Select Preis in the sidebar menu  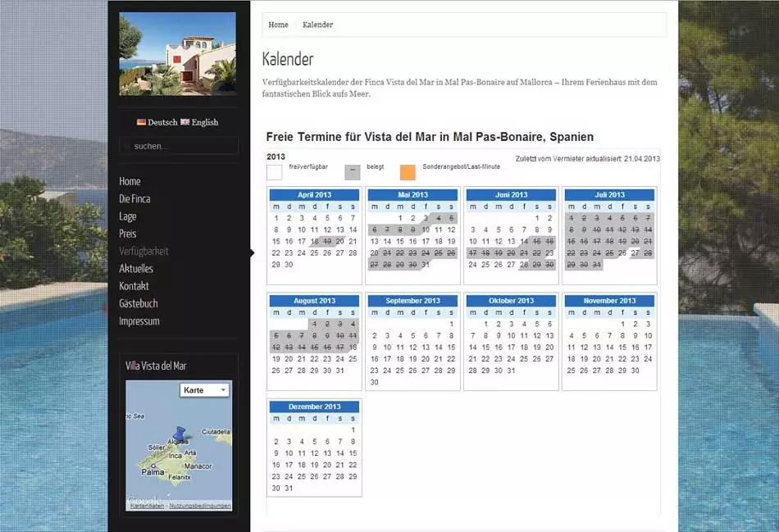click(x=128, y=234)
